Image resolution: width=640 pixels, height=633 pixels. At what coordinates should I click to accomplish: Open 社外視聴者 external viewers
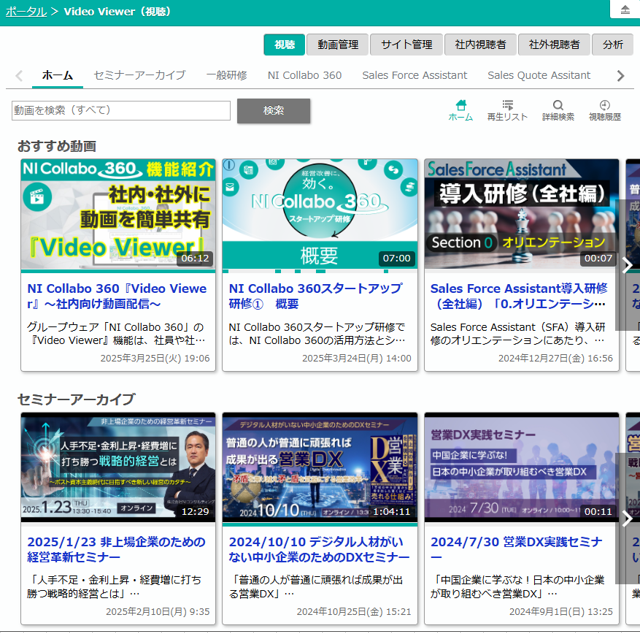tap(554, 44)
